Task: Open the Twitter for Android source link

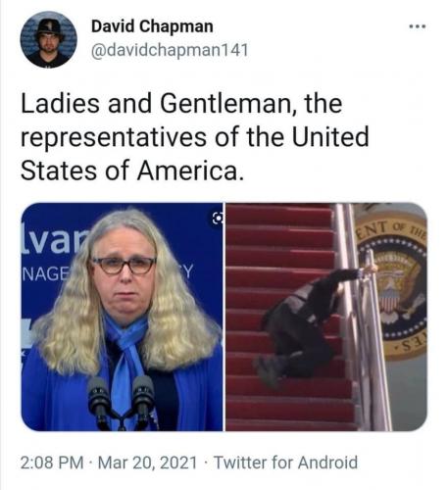Action: (x=285, y=463)
